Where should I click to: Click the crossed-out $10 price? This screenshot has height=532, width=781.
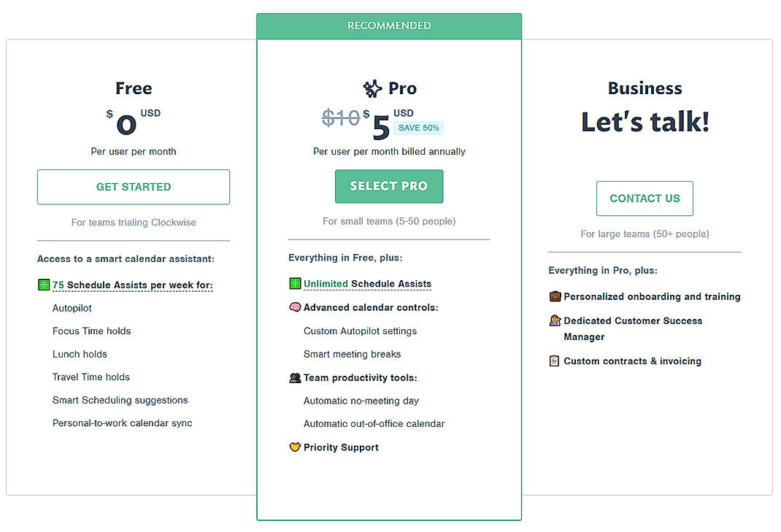point(340,118)
